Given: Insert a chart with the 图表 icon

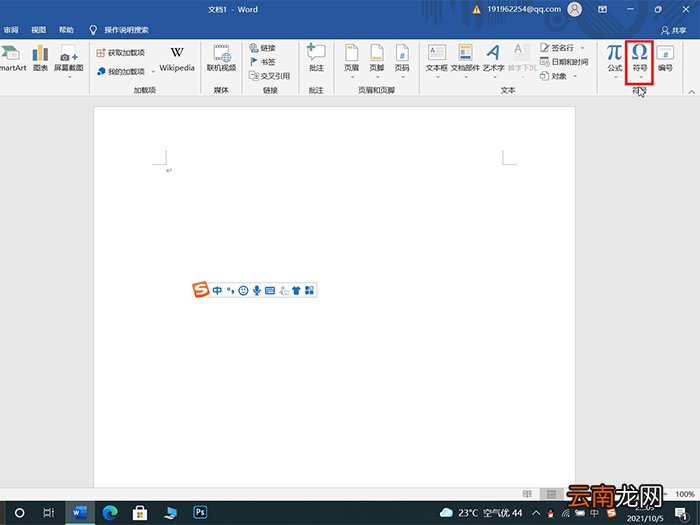Looking at the screenshot, I should coord(40,58).
